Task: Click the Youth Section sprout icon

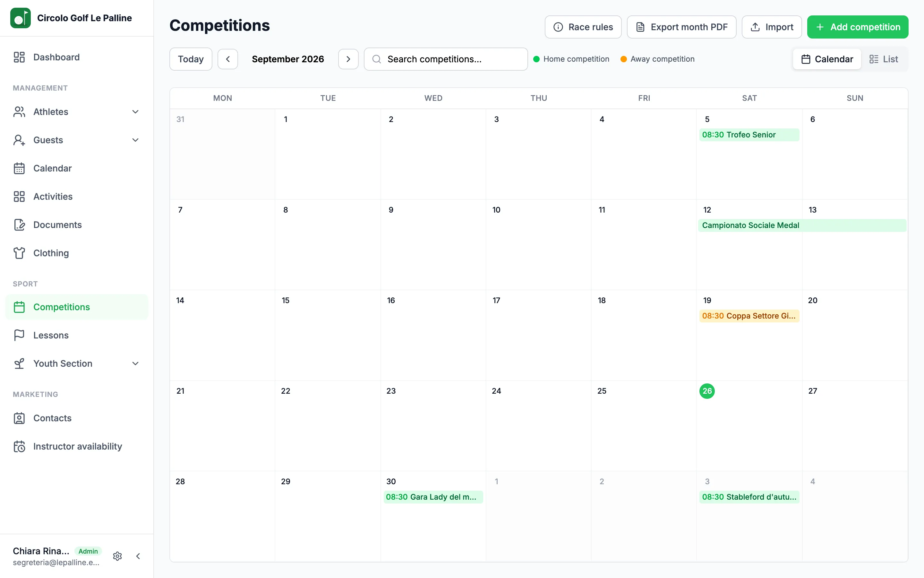Action: click(19, 363)
